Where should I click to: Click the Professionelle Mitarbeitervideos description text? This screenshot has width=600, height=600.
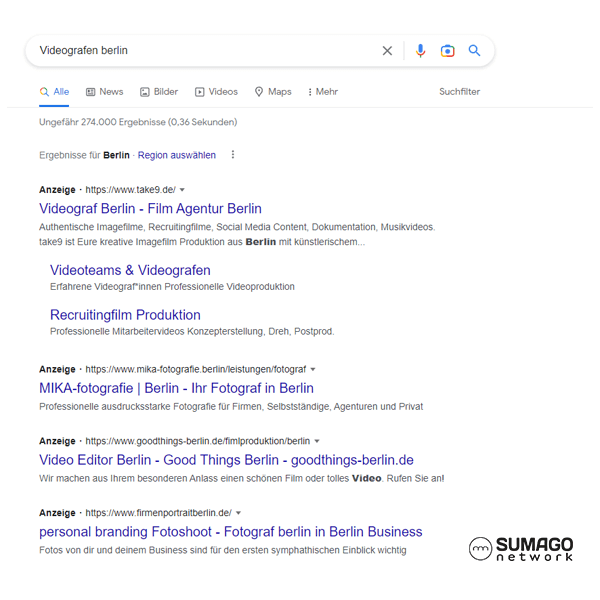[x=192, y=331]
